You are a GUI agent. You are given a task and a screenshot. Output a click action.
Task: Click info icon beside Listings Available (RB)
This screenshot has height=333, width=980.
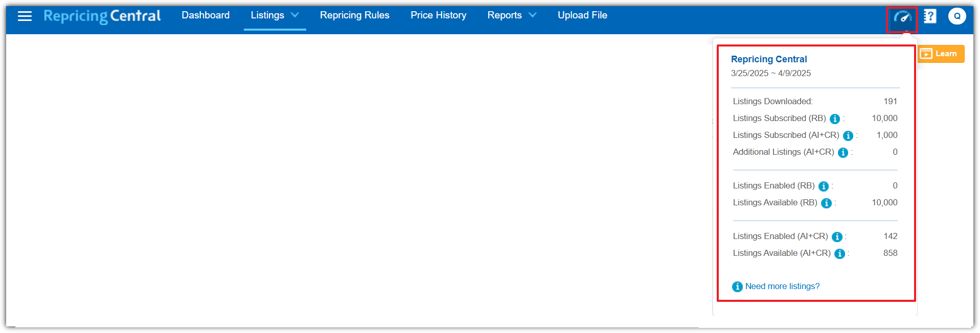826,203
